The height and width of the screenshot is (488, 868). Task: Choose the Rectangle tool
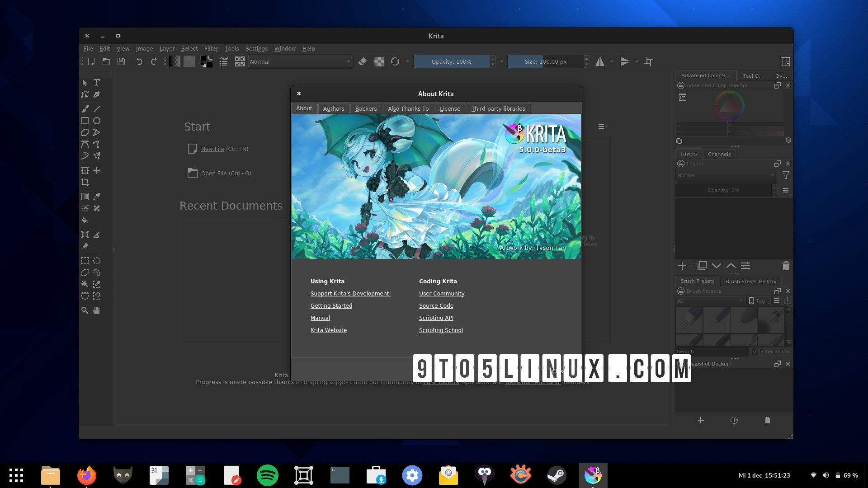pos(84,121)
